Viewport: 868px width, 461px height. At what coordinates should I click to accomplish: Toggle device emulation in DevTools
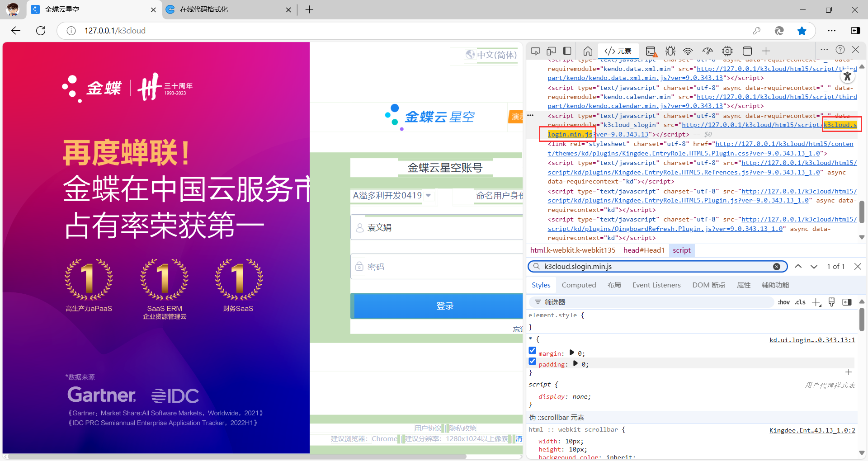click(551, 51)
